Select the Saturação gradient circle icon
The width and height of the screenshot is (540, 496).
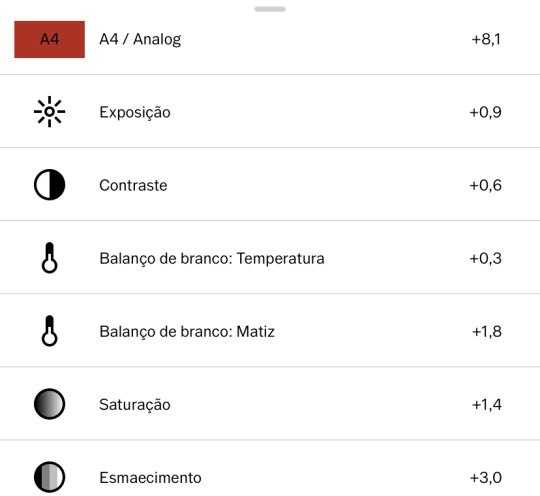[50, 404]
